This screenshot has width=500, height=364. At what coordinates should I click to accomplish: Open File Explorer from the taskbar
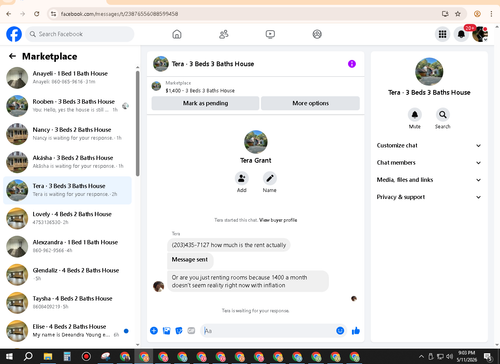coord(48,356)
